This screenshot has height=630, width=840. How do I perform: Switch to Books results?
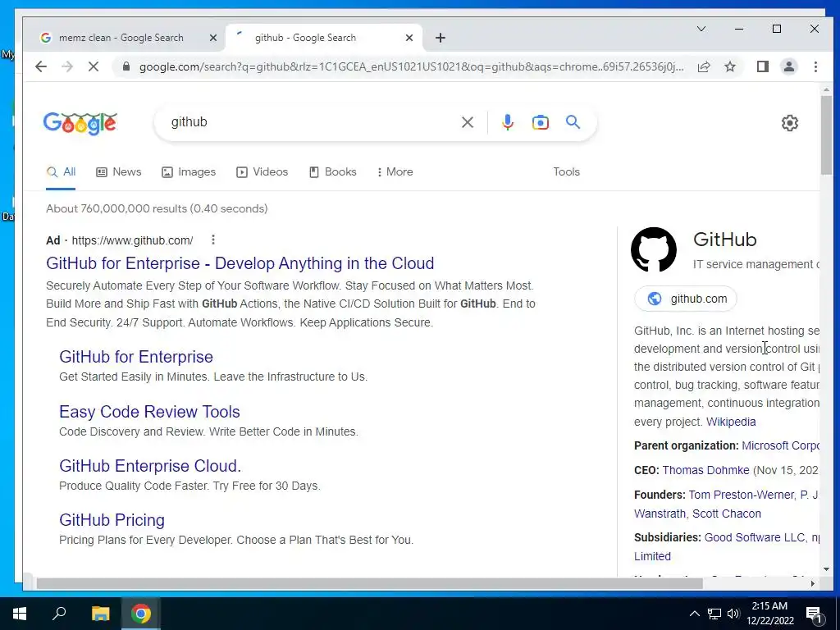pyautogui.click(x=333, y=172)
